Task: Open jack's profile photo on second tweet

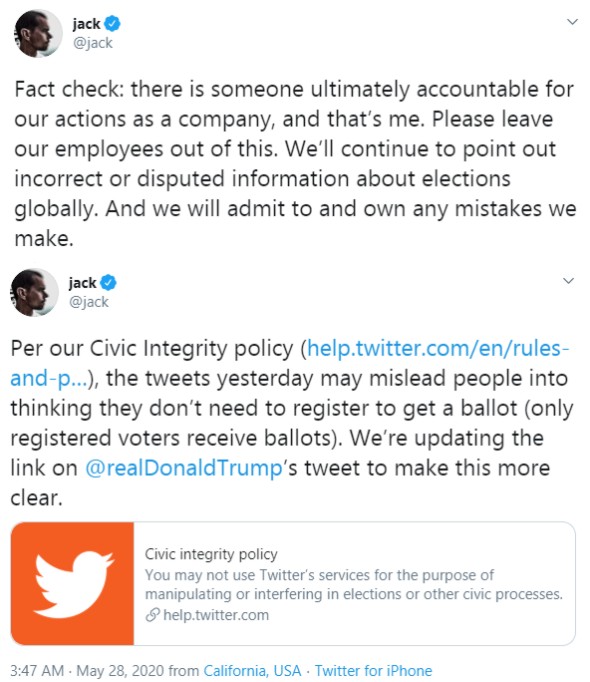Action: 35,292
